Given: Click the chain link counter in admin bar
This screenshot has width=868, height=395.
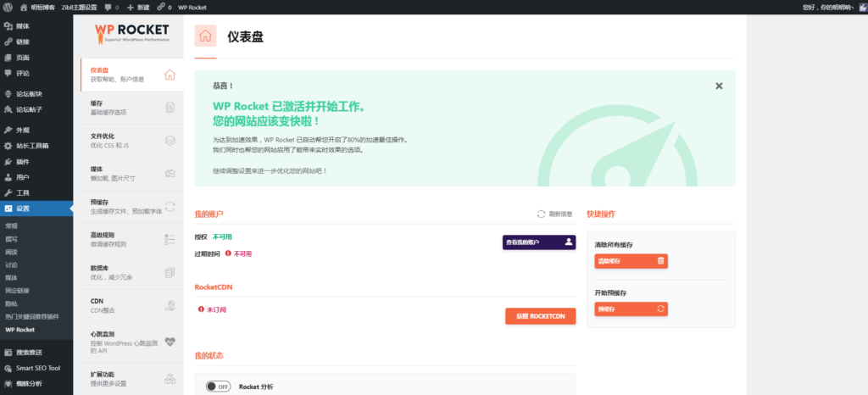Looking at the screenshot, I should (164, 7).
